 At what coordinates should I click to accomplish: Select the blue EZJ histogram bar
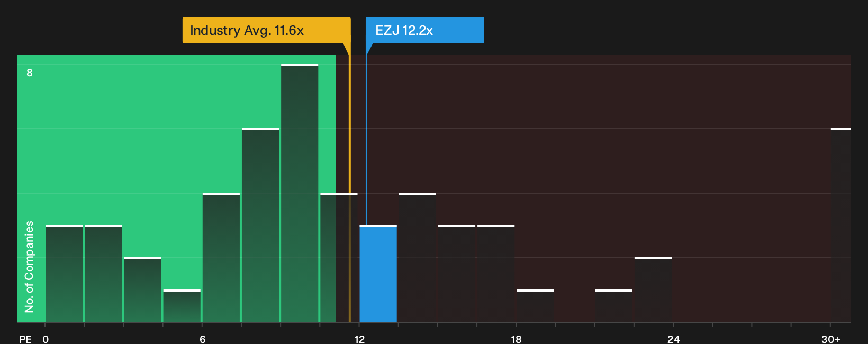click(378, 274)
